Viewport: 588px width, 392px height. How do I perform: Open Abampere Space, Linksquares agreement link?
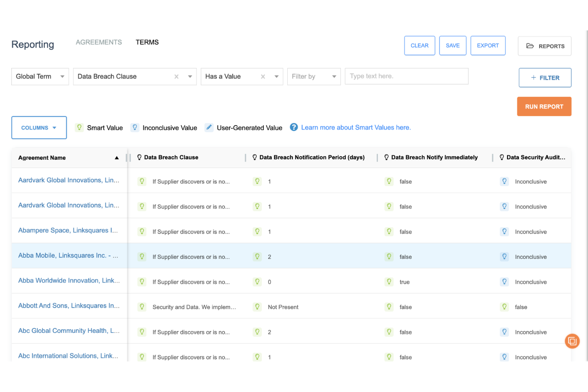tap(68, 230)
